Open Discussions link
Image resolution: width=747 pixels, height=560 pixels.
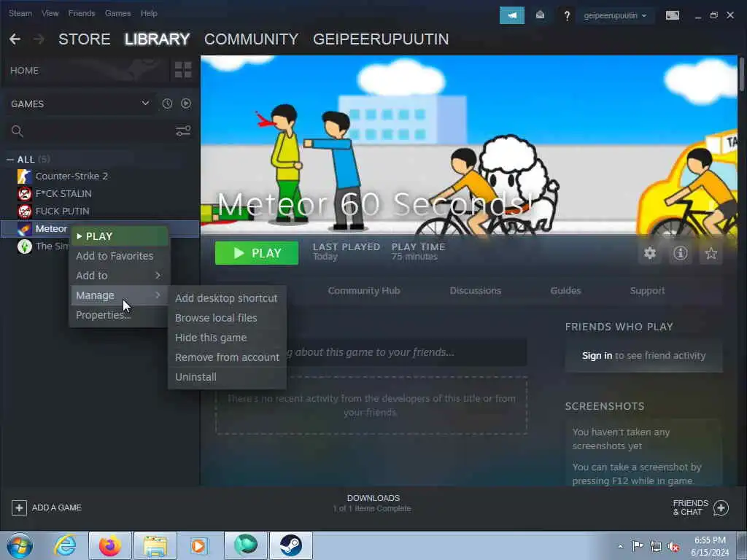point(476,290)
